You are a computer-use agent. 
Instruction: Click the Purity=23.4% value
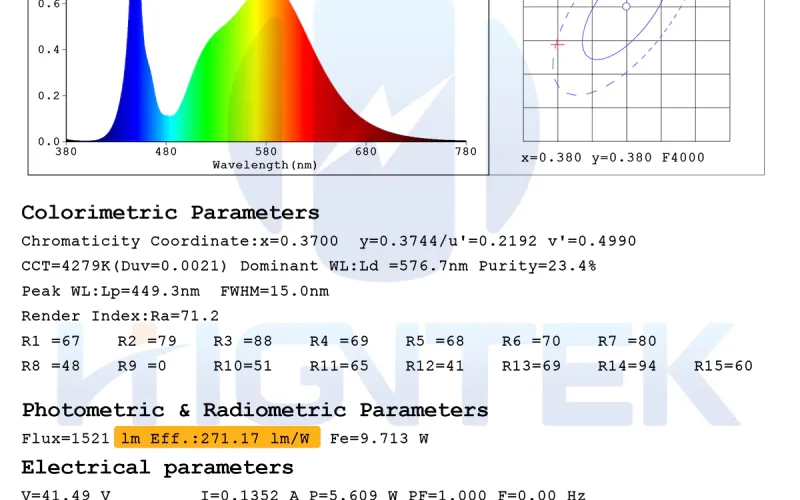pyautogui.click(x=537, y=266)
